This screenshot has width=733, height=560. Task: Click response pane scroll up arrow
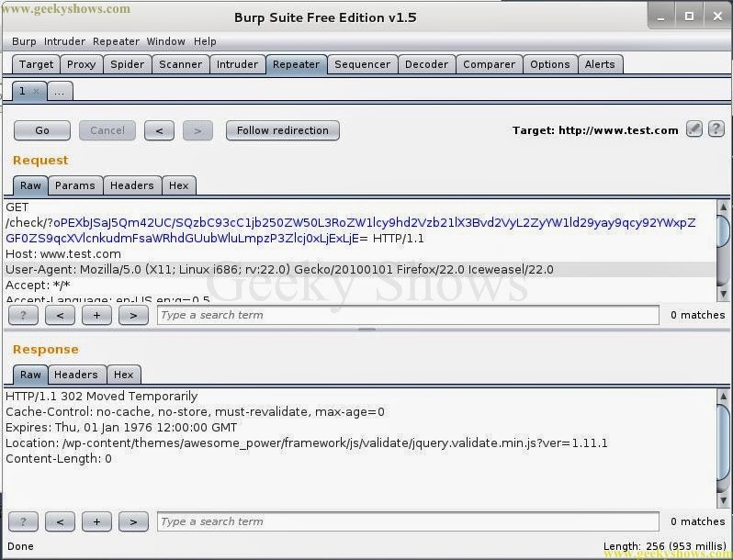723,396
